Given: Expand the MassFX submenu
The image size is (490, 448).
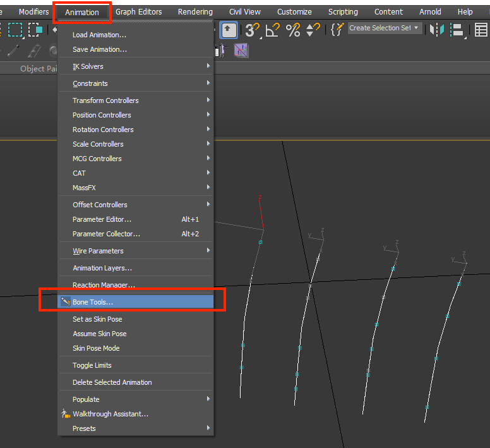Looking at the screenshot, I should 136,188.
